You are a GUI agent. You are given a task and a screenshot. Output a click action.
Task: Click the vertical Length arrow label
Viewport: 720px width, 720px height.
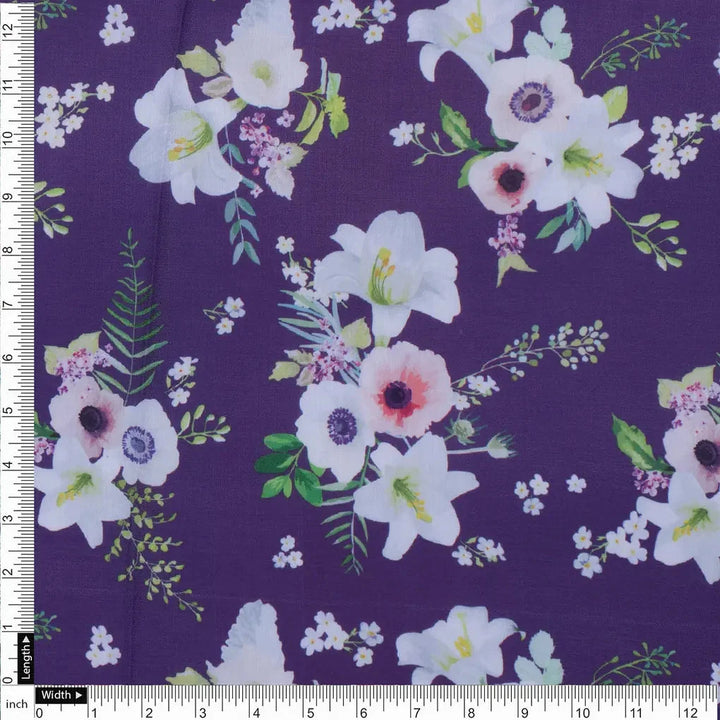26,660
